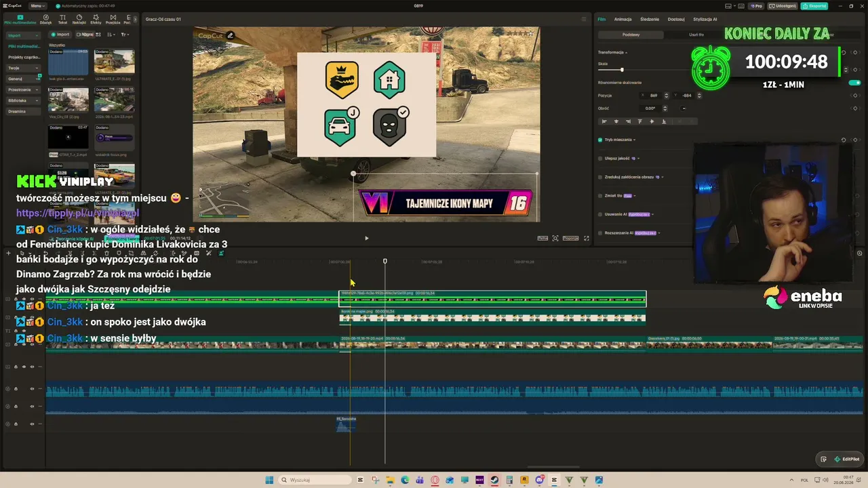Switch to the Stylizacja AI tab

click(x=705, y=19)
